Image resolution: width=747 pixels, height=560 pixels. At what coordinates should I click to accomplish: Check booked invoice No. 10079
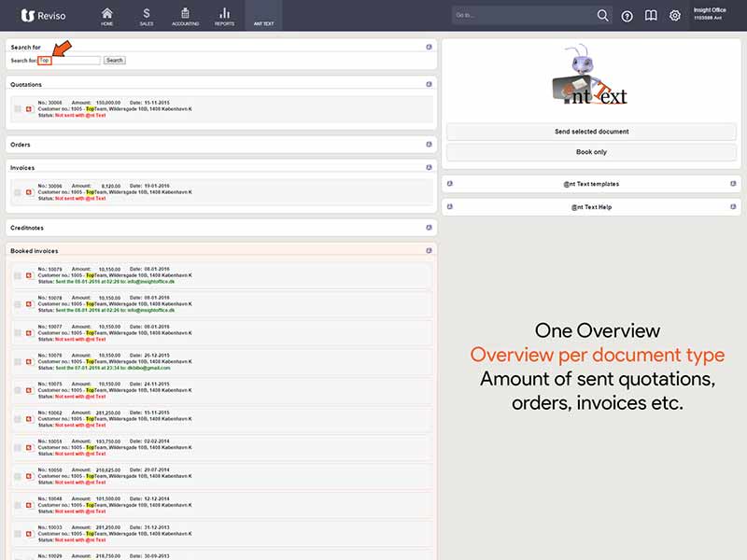click(x=18, y=275)
